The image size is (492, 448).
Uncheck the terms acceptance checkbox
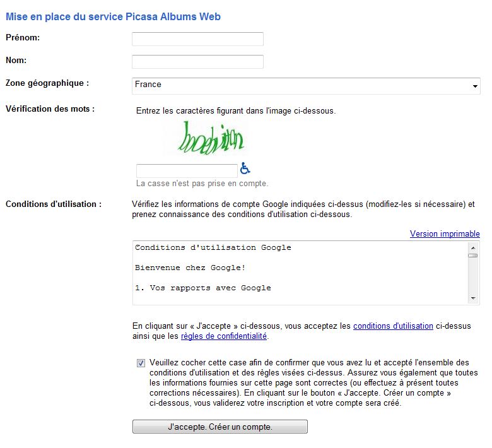tap(141, 363)
